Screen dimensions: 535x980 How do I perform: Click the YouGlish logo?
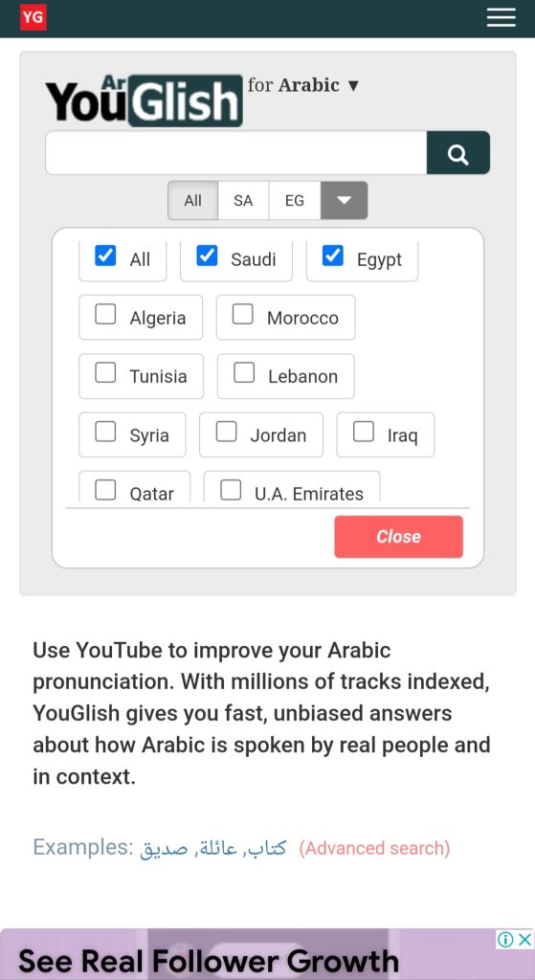pos(144,100)
